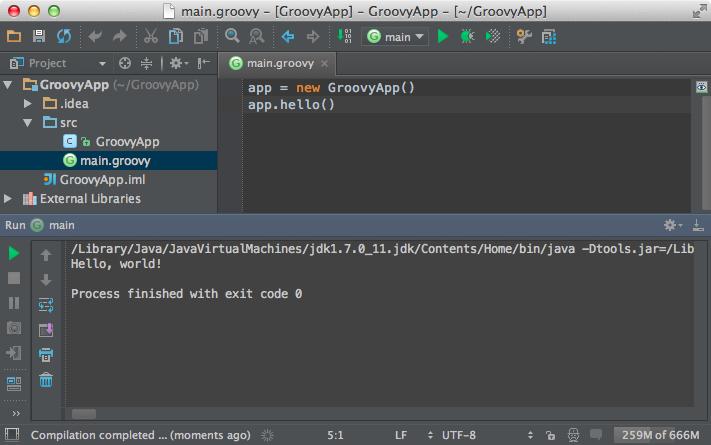Click the Synchronize refresh toolbar icon
This screenshot has height=445, width=711.
coord(64,36)
